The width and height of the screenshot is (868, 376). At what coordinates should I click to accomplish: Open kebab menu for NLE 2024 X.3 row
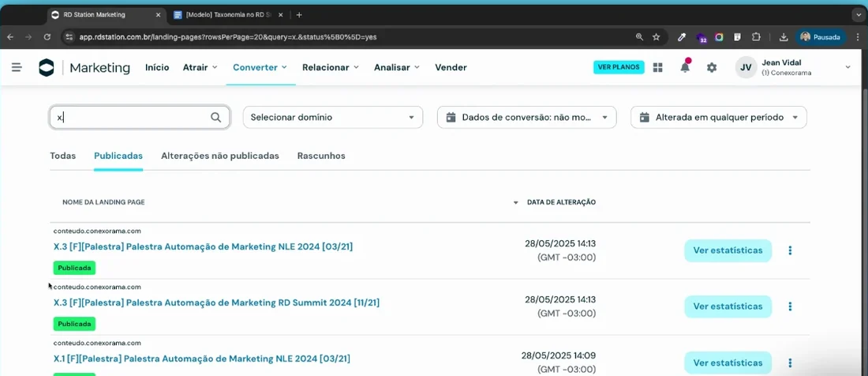pyautogui.click(x=790, y=250)
